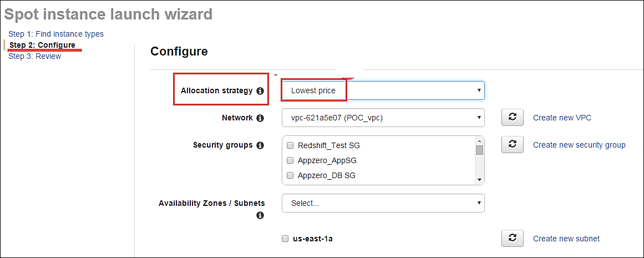Refresh the subnet list for us-east-1a
The image size is (644, 258).
pos(513,239)
